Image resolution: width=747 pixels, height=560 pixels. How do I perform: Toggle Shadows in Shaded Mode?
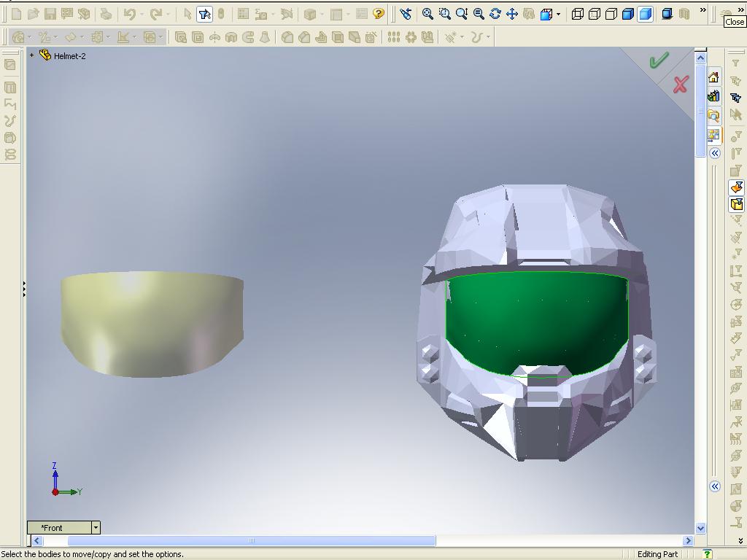667,15
